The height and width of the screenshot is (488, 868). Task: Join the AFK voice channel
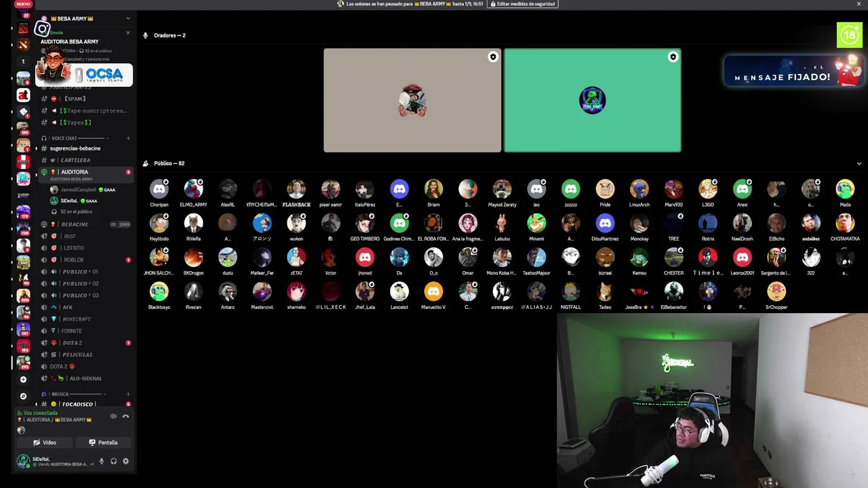pyautogui.click(x=84, y=307)
